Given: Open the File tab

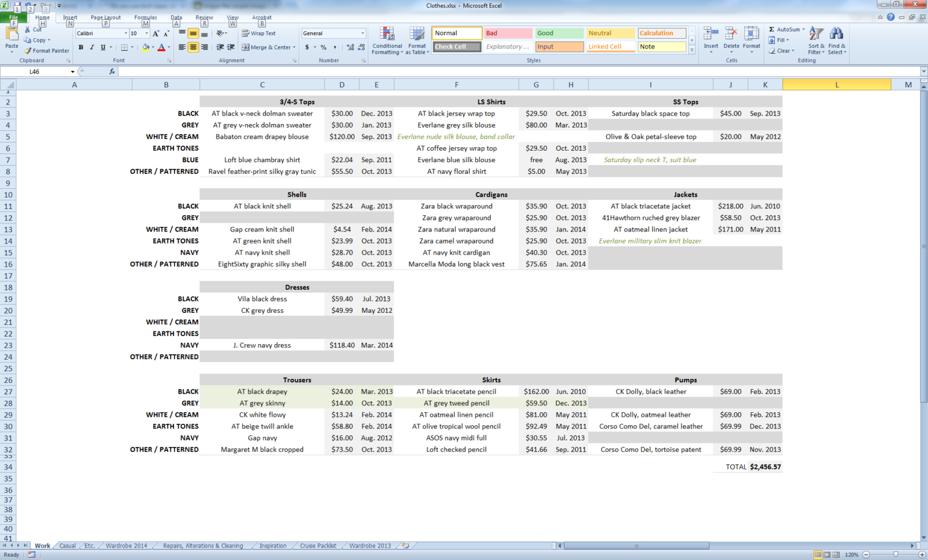Looking at the screenshot, I should click(x=13, y=18).
